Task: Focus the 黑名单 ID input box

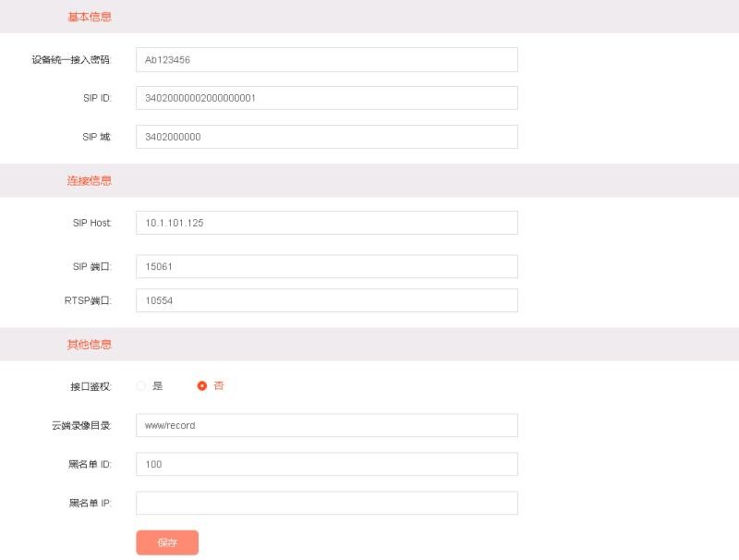Action: pyautogui.click(x=326, y=464)
